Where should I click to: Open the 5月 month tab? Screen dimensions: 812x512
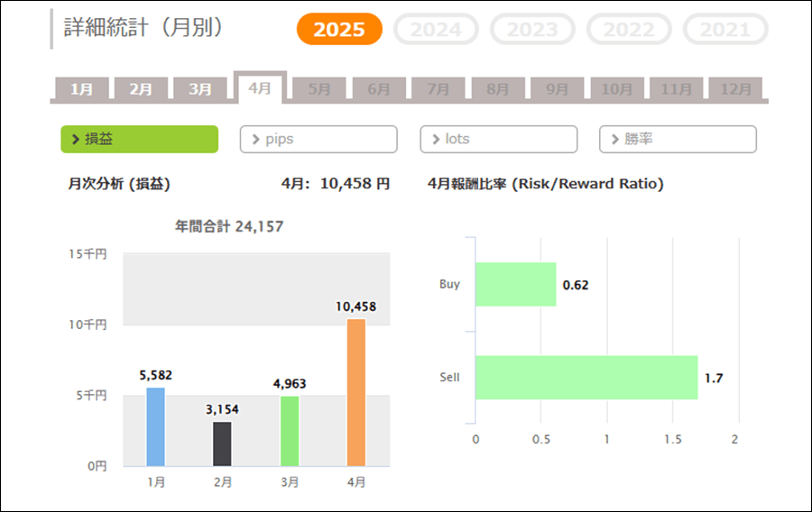319,89
